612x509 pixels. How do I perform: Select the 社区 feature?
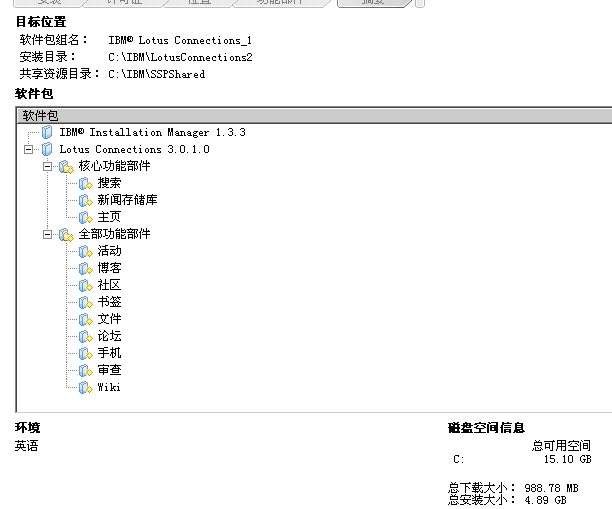point(109,285)
